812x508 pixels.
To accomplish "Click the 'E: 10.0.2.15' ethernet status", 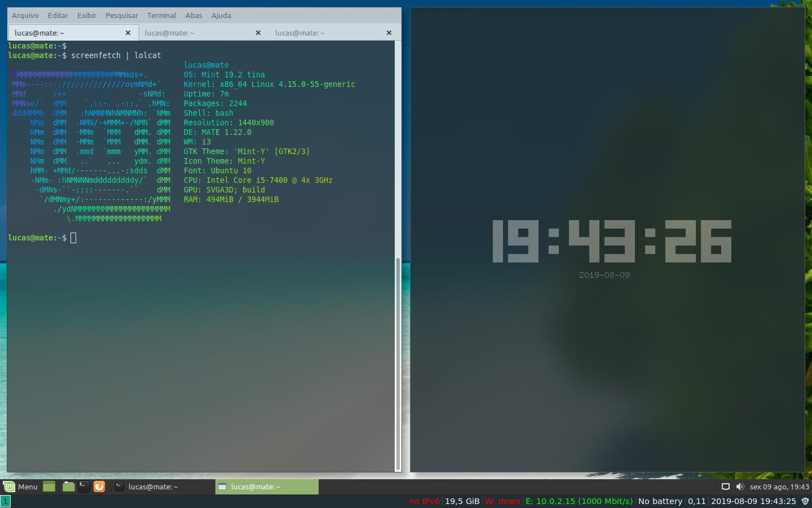I will 579,501.
